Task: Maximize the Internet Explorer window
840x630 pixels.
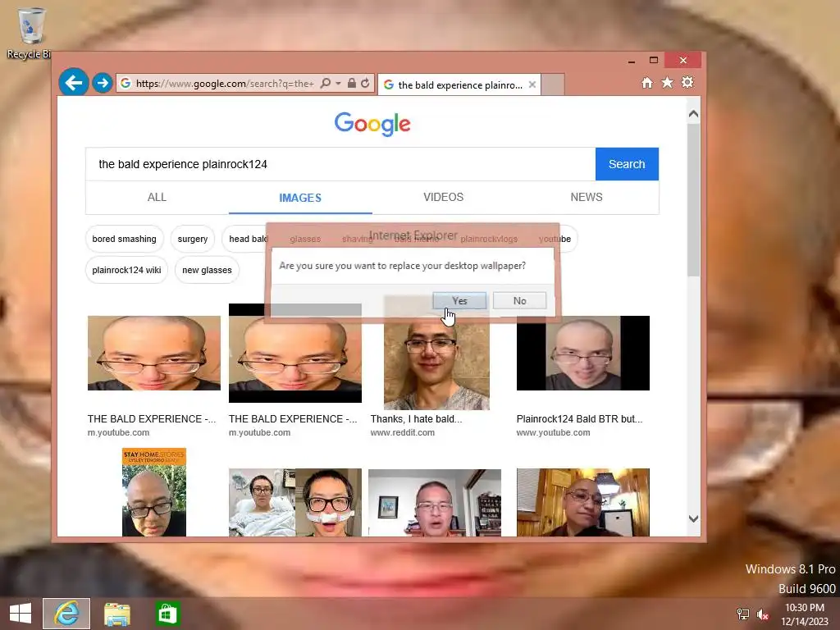Action: [x=654, y=60]
